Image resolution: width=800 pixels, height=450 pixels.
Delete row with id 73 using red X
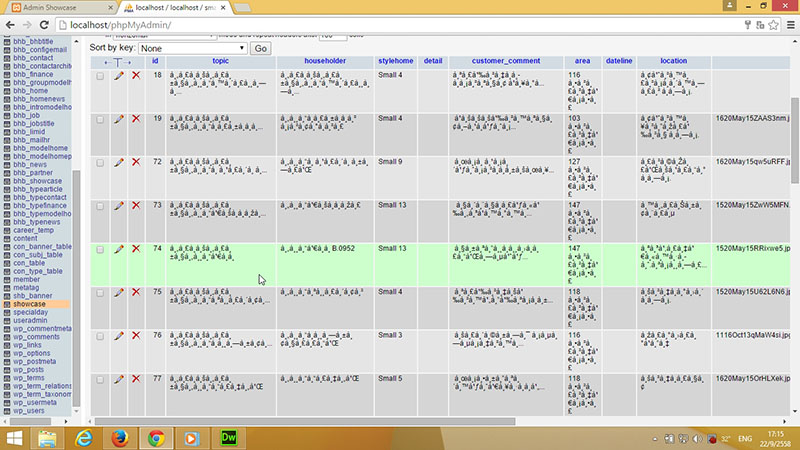[x=136, y=205]
